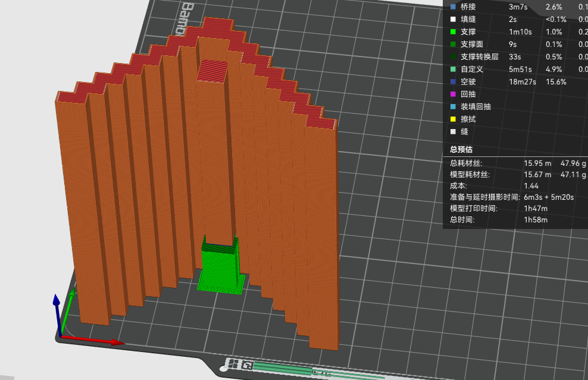Click the 总预估 section header
The height and width of the screenshot is (380, 588).
point(461,149)
